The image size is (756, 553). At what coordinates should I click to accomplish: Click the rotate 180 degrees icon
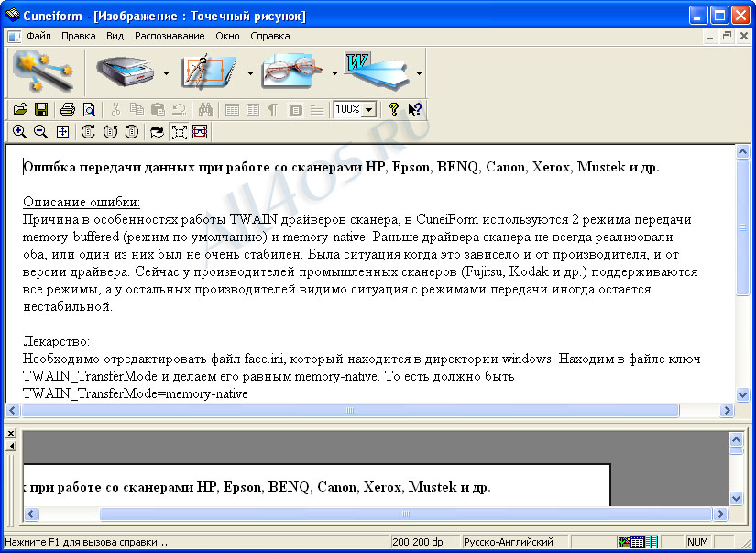coord(110,132)
